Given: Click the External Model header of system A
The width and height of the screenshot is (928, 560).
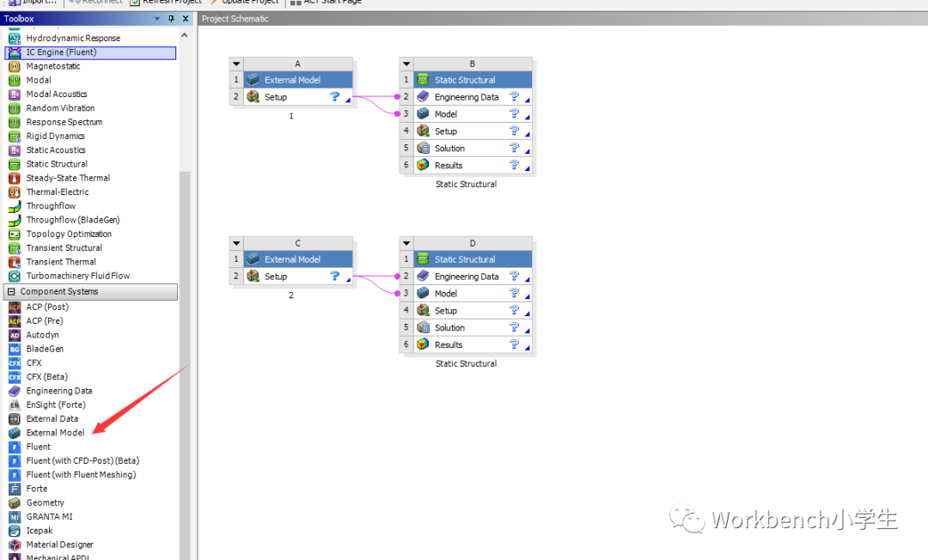Looking at the screenshot, I should pos(297,80).
